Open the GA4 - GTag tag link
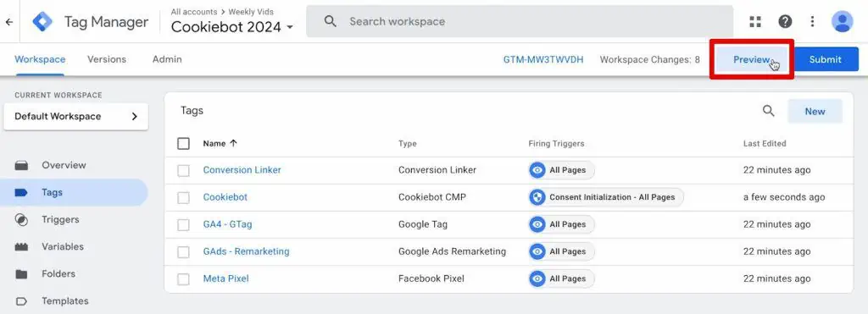868x314 pixels. point(227,224)
